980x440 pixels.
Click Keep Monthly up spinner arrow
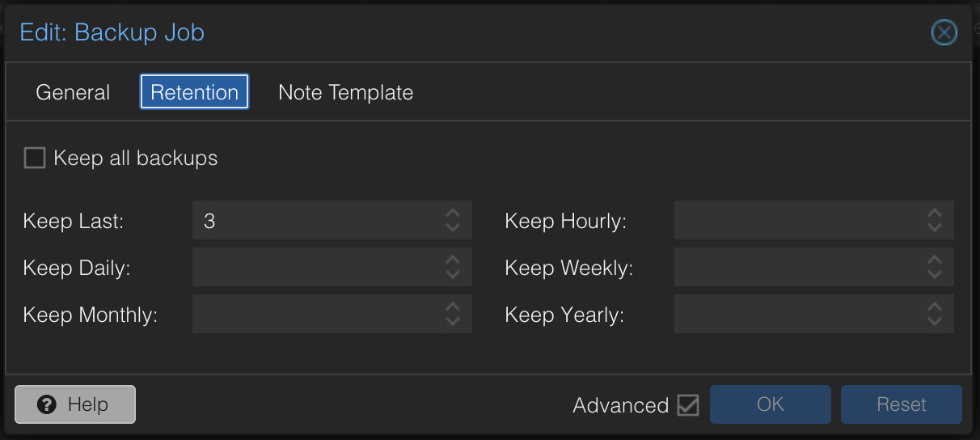[x=453, y=307]
